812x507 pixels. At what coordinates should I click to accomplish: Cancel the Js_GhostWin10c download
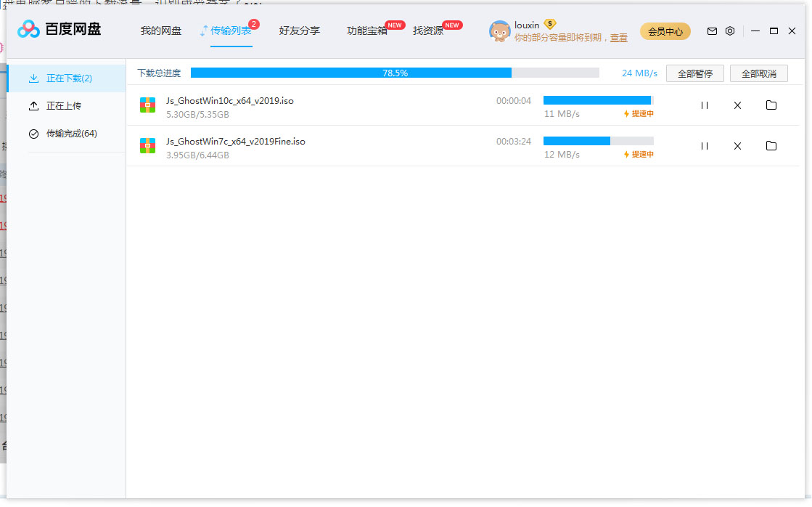(737, 105)
